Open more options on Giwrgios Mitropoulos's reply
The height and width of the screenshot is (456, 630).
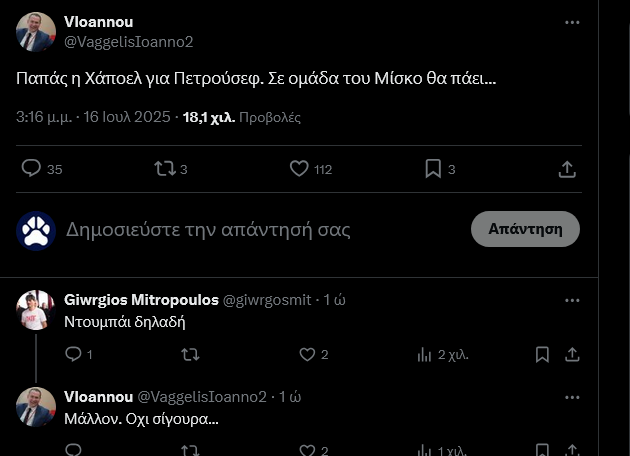pos(572,300)
